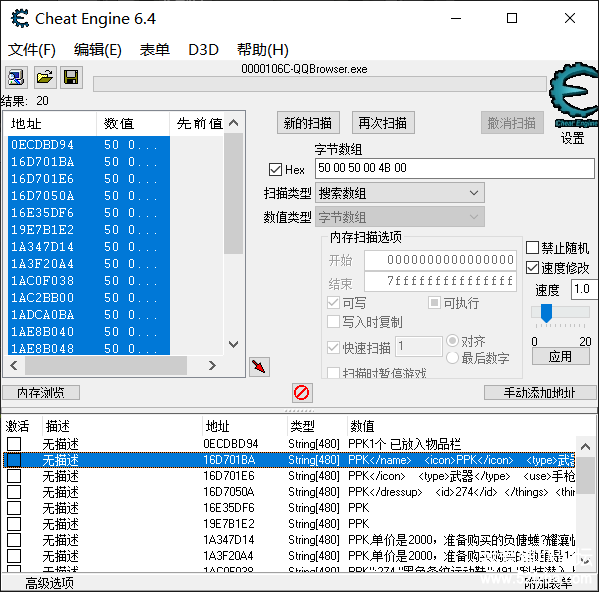
Task: Toggle the 速度修改 speedhack checkbox
Action: [x=532, y=268]
